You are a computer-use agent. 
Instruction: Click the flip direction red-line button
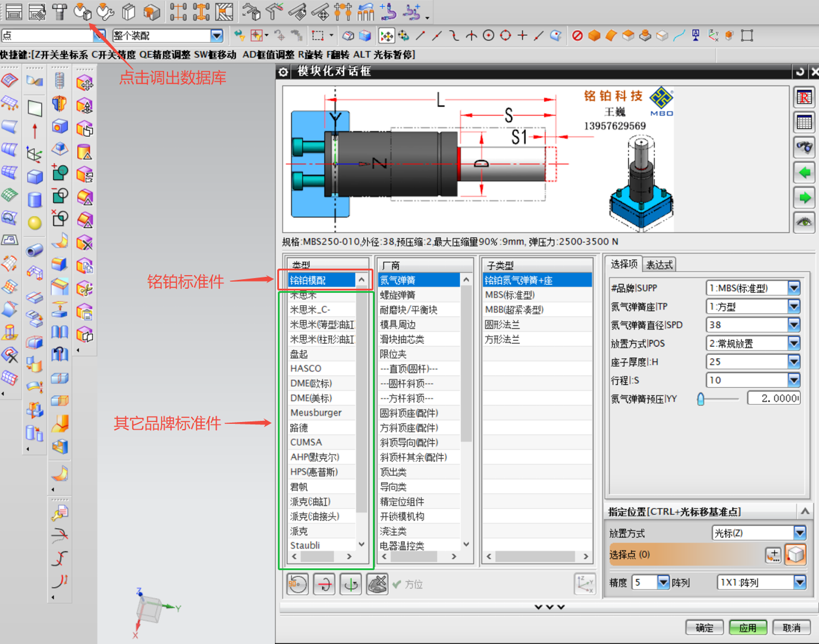[x=324, y=584]
